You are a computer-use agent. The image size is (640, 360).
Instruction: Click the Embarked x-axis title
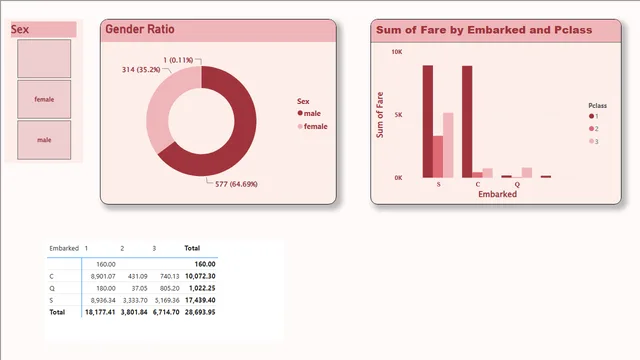[497, 194]
